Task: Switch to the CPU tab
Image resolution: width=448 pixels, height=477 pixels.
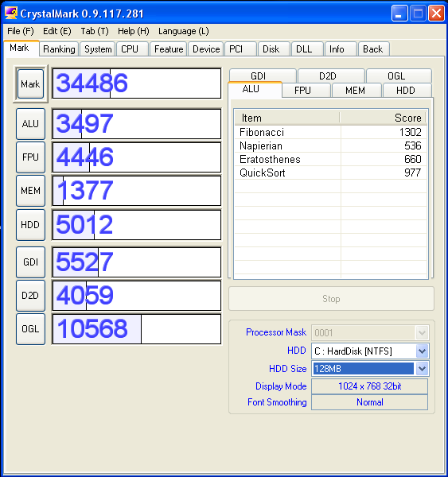Action: [132, 49]
